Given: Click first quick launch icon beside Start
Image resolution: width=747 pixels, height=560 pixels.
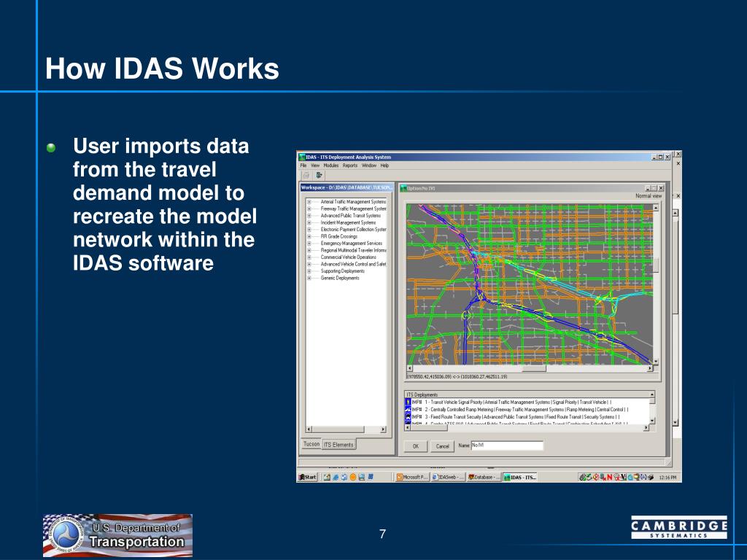Looking at the screenshot, I should pos(327,477).
